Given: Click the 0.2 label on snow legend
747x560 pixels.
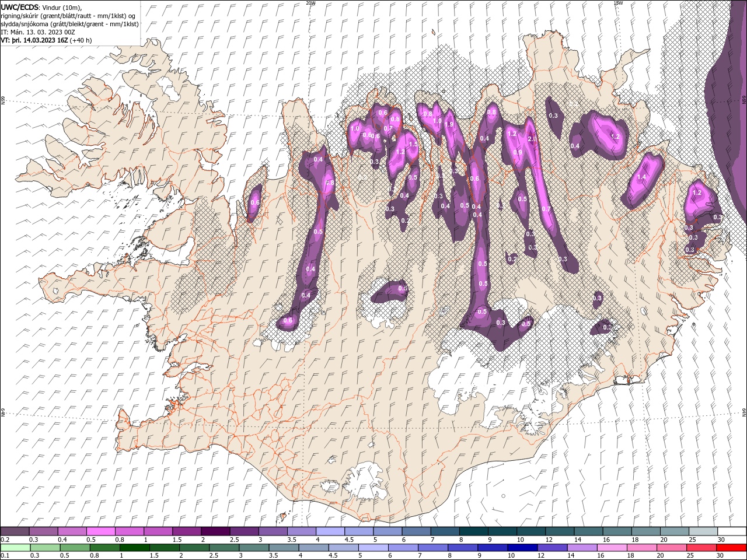Looking at the screenshot, I should click(x=5, y=540).
